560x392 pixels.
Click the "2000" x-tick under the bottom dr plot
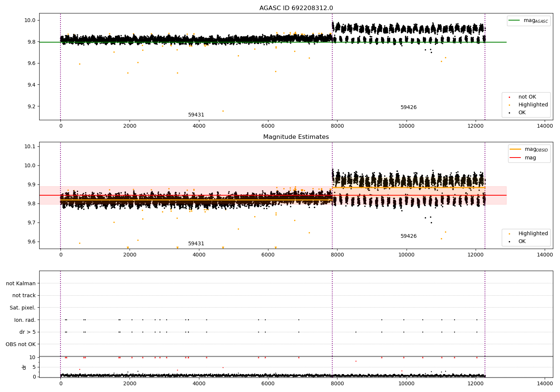tap(130, 383)
